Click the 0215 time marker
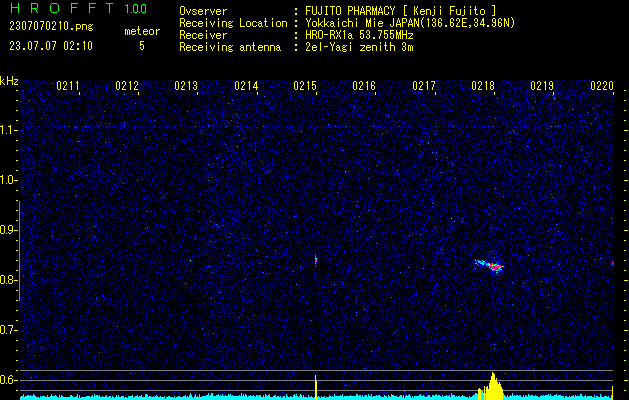629x400 pixels. [x=305, y=87]
